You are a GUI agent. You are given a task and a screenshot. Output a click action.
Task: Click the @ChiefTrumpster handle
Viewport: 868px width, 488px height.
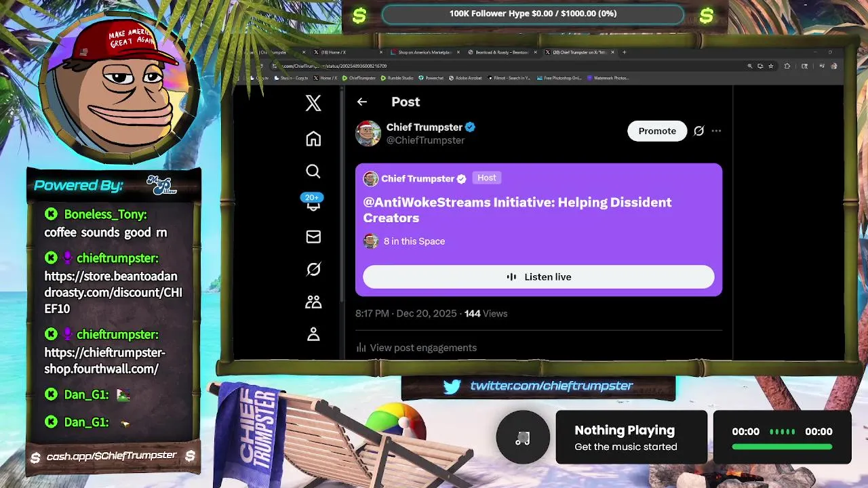pyautogui.click(x=425, y=140)
